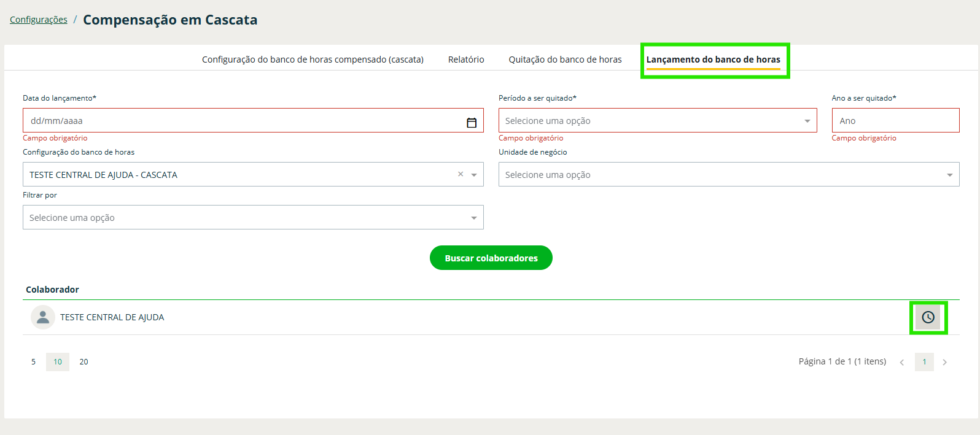980x435 pixels.
Task: Set page size to 20 items
Action: (x=84, y=362)
